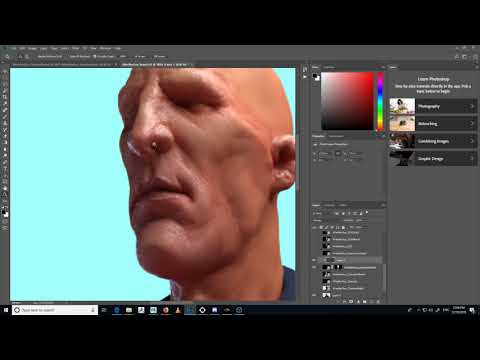Click the new adjustment layer icon
The width and height of the screenshot is (480, 360).
(358, 302)
